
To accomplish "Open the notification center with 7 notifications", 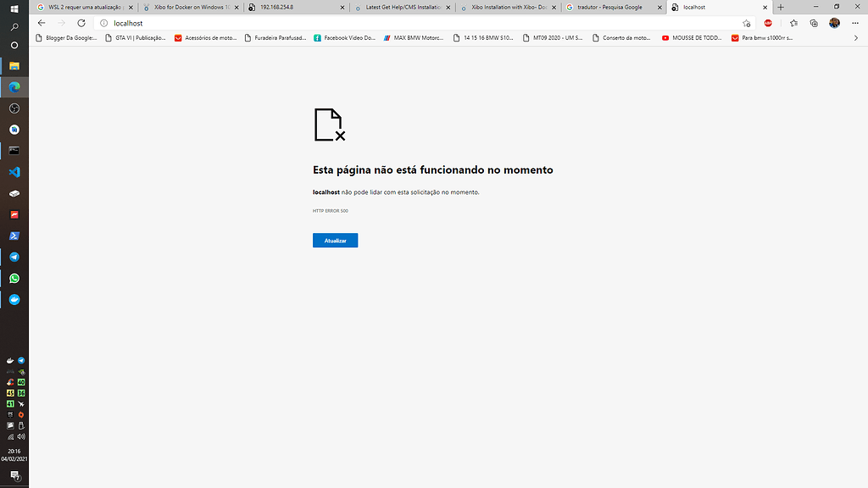I will click(14, 476).
